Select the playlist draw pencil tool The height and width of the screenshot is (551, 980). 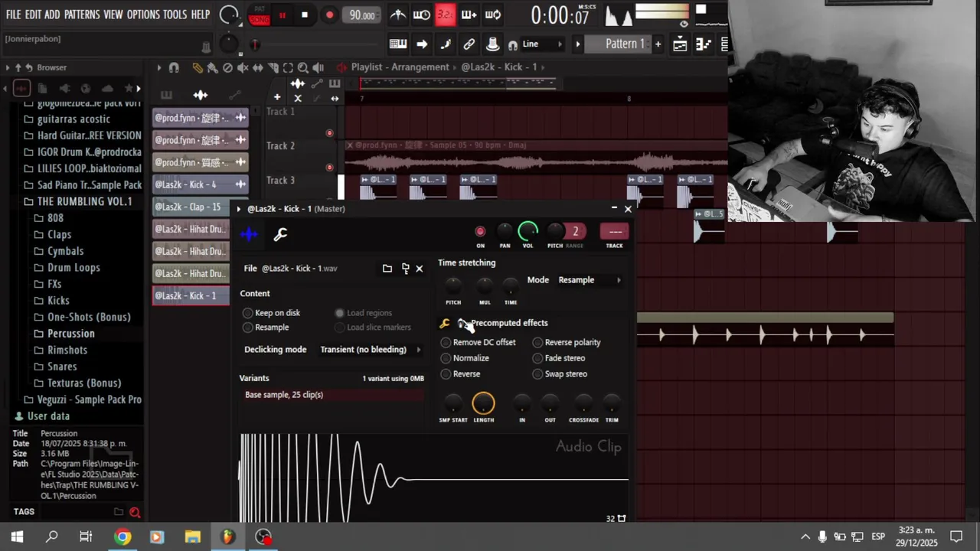(198, 67)
